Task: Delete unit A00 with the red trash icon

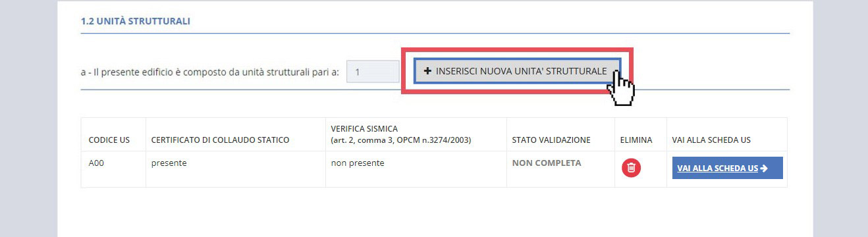Action: 631,168
